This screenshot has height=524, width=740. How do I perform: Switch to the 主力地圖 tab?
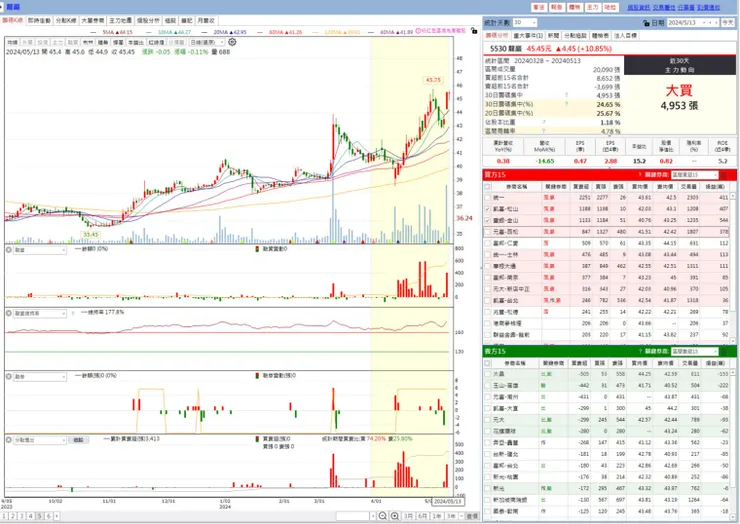pyautogui.click(x=121, y=21)
